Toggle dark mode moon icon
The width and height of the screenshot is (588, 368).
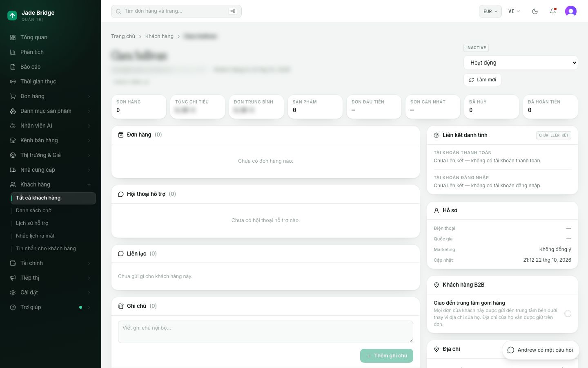click(x=535, y=11)
